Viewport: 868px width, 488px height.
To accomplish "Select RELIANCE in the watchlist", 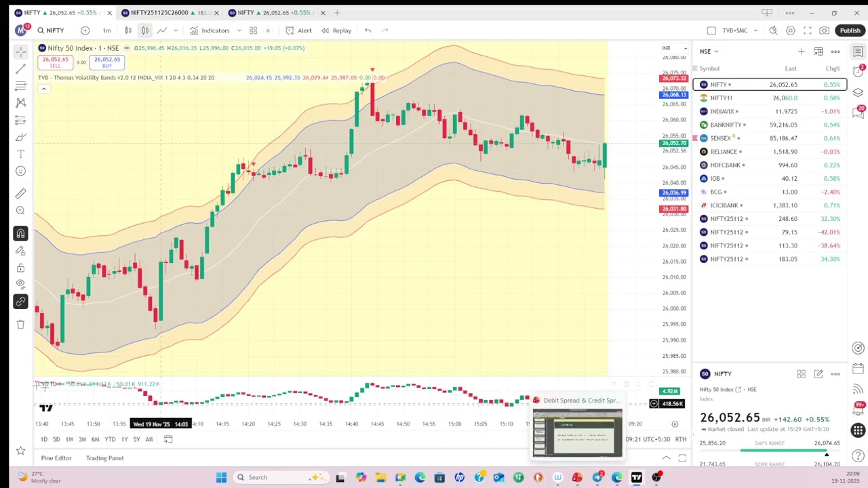I will click(770, 152).
